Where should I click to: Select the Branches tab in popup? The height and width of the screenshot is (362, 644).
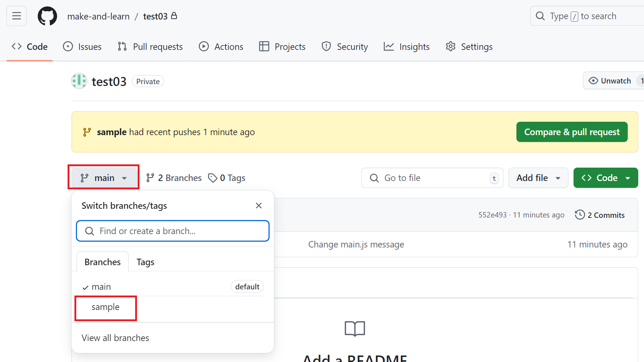coord(103,262)
